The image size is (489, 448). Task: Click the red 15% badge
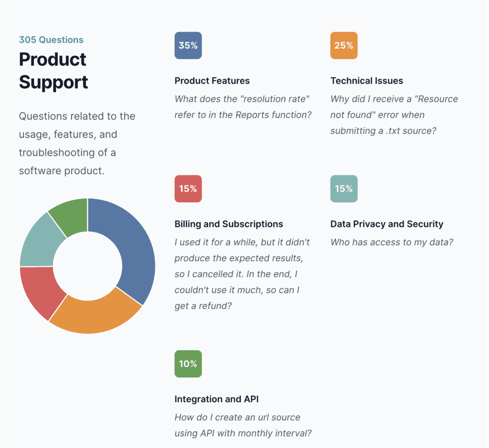[x=188, y=189]
